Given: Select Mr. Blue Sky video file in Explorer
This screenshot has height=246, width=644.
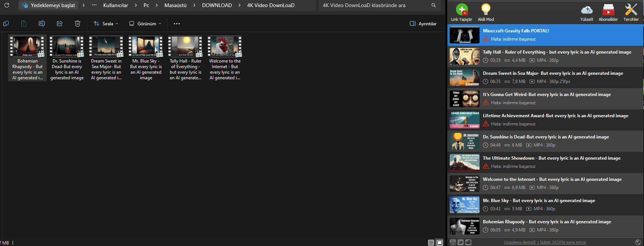Looking at the screenshot, I should [x=146, y=58].
